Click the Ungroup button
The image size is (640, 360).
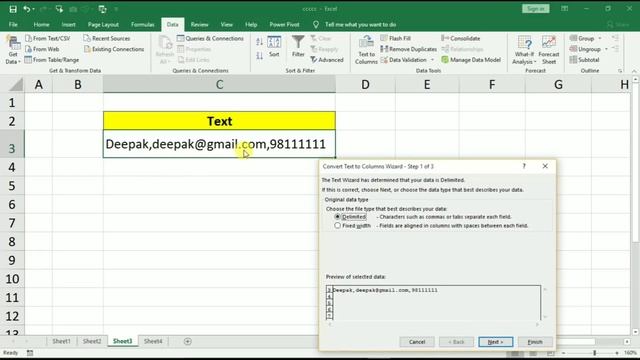click(x=585, y=49)
